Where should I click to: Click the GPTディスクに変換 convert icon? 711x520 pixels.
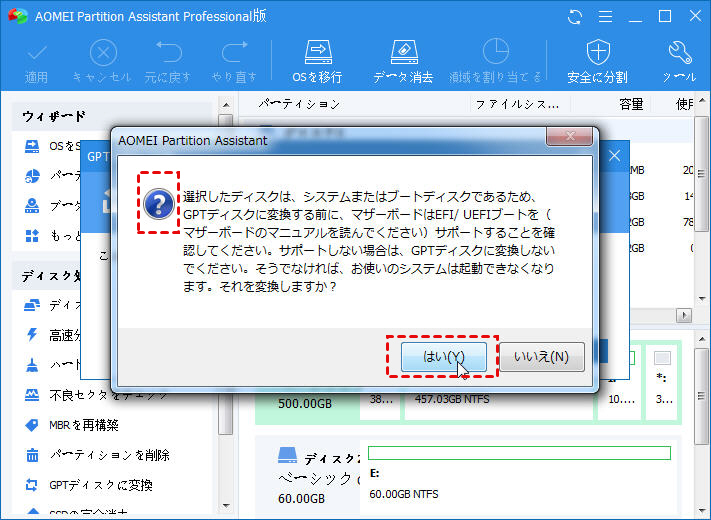coord(32,485)
